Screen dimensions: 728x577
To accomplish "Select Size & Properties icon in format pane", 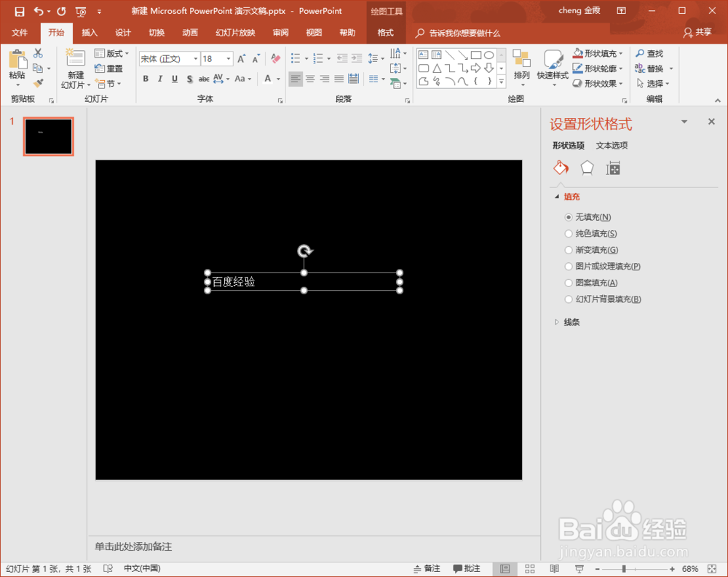I will tap(613, 168).
